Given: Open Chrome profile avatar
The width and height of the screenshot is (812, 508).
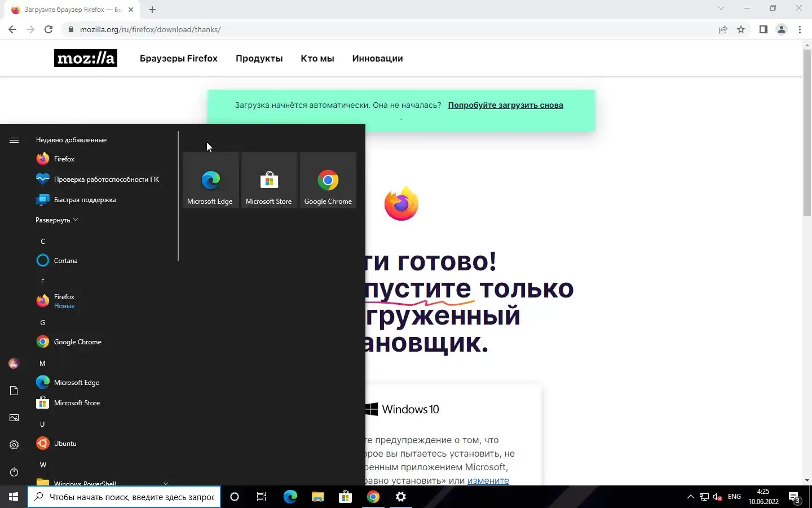Looking at the screenshot, I should (782, 29).
